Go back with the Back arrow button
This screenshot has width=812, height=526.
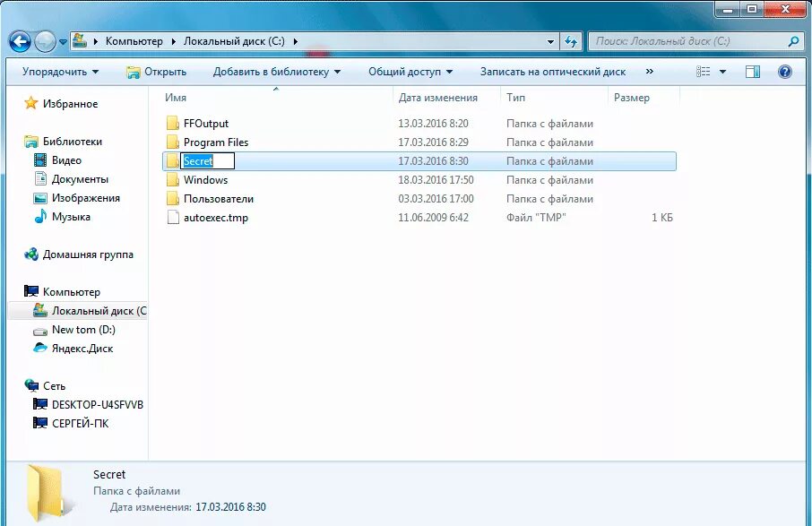[21, 41]
